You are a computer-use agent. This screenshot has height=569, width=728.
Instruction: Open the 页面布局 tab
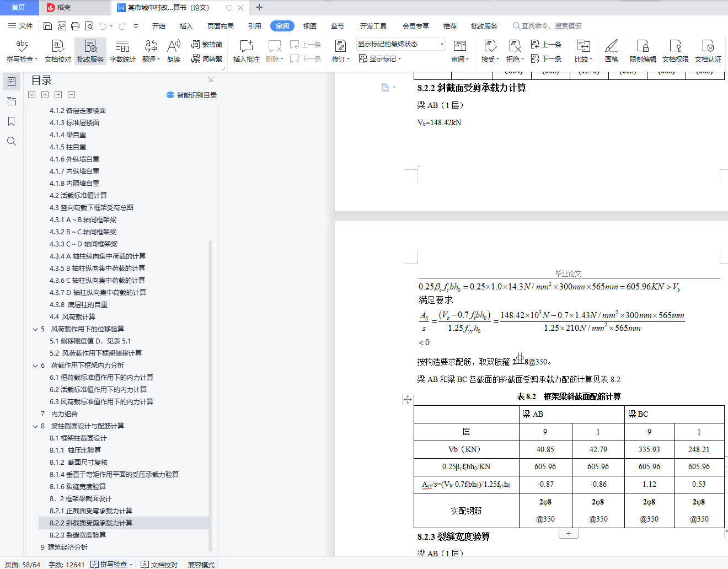pyautogui.click(x=221, y=26)
